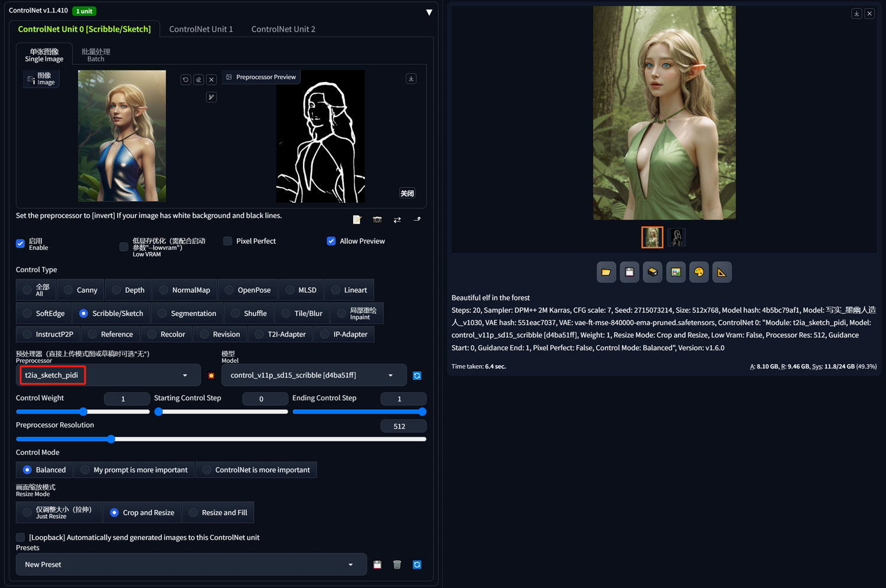This screenshot has height=588, width=886.
Task: Open webcam capture camera icon
Action: pyautogui.click(x=377, y=220)
